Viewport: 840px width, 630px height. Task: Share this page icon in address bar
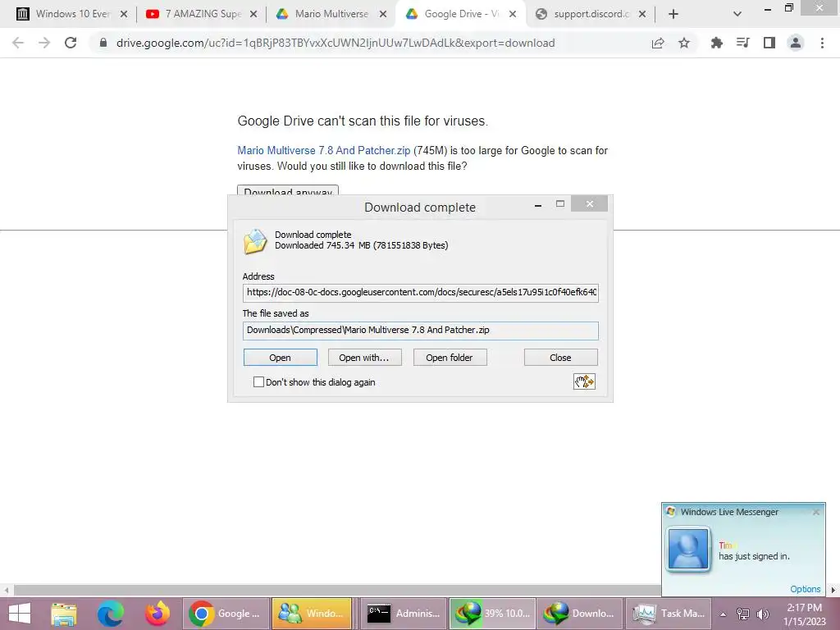[x=658, y=43]
